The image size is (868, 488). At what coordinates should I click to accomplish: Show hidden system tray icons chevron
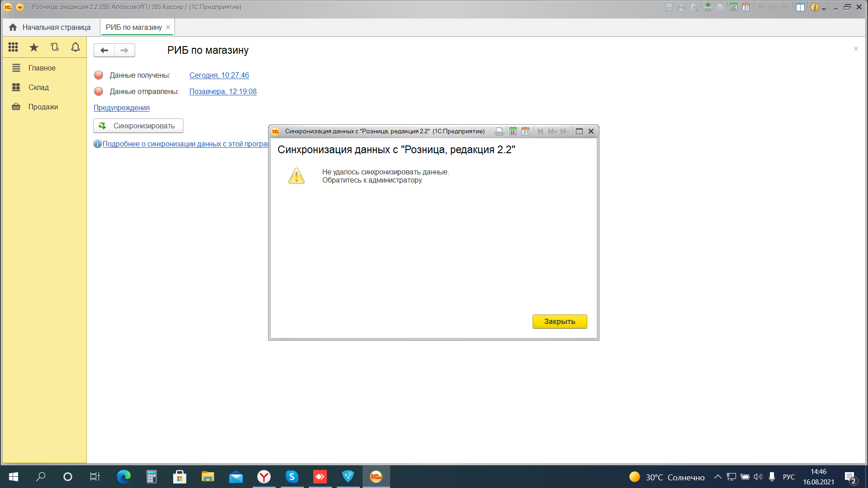[x=717, y=477]
